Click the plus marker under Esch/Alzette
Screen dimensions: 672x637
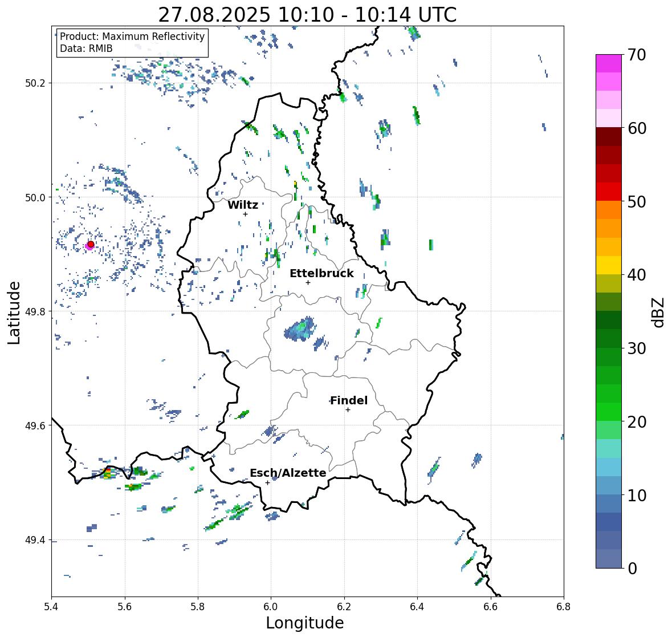coord(267,482)
